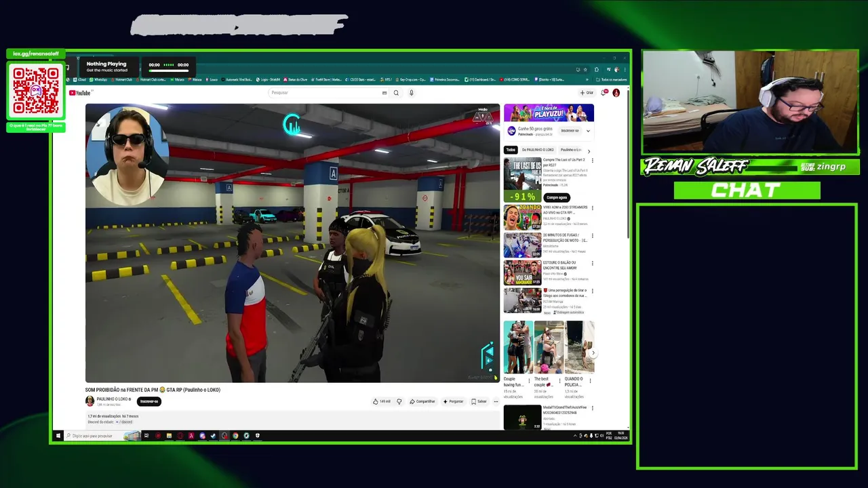The height and width of the screenshot is (488, 868).
Task: Click Salvar save button
Action: coord(479,401)
